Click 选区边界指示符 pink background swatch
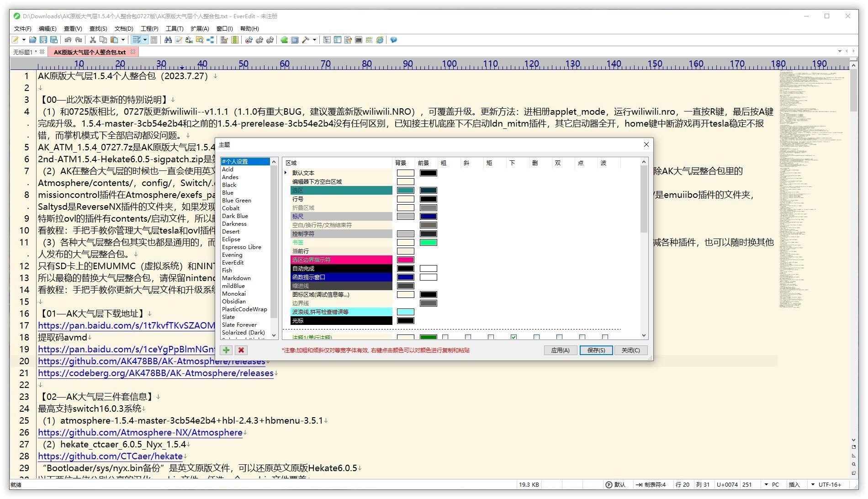868x499 pixels. [405, 260]
